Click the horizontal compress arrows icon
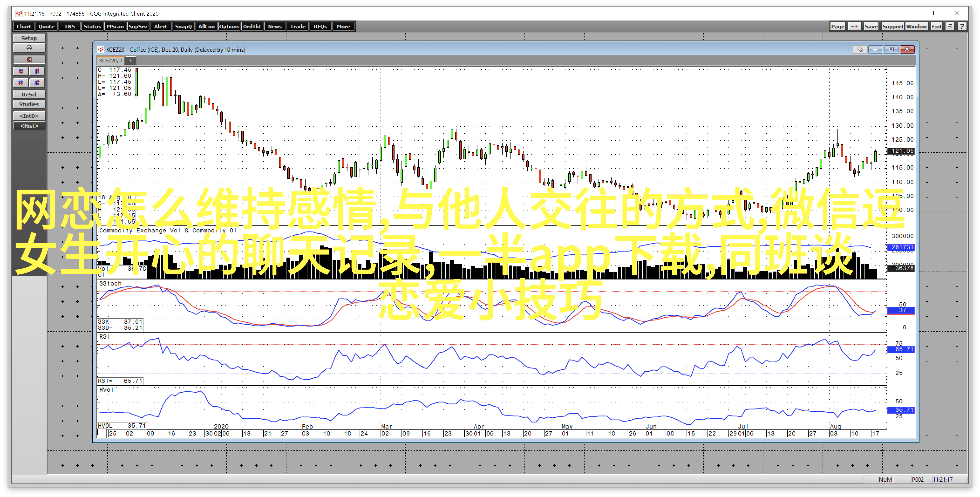Image resolution: width=980 pixels, height=497 pixels. coord(21,83)
